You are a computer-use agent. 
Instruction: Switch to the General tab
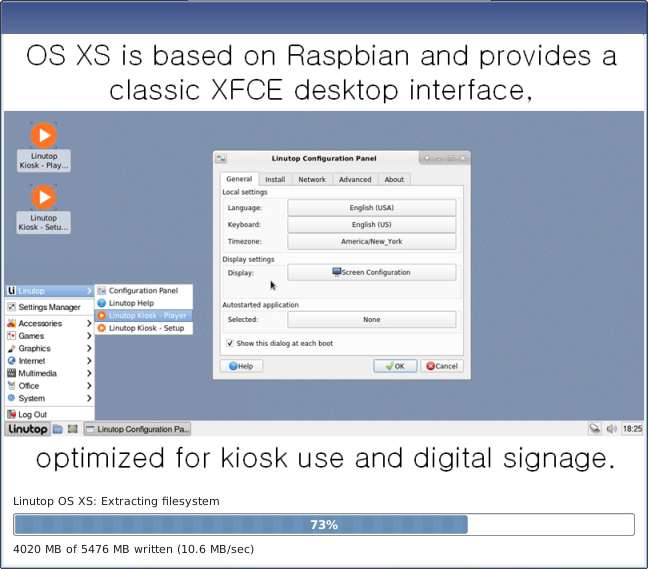pos(239,179)
